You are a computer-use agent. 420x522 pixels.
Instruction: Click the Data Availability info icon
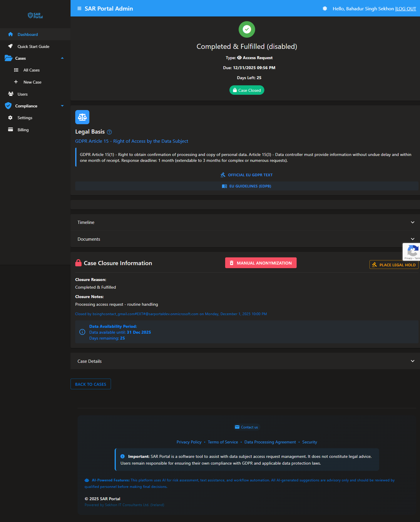(x=82, y=332)
